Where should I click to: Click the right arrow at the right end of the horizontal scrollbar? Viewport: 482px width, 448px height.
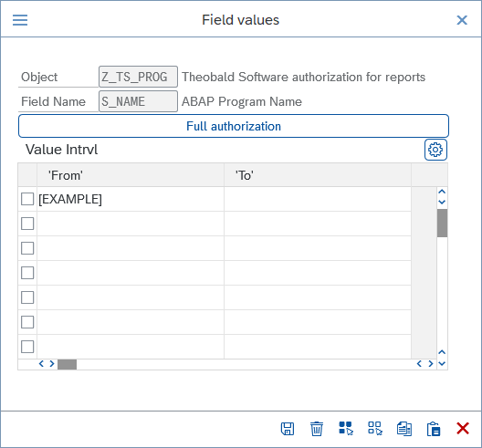(431, 364)
